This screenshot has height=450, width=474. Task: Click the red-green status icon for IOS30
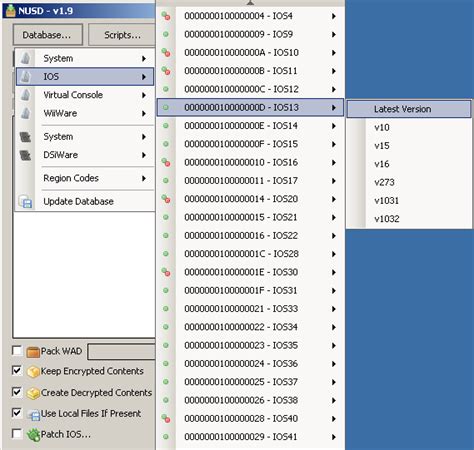tap(166, 272)
